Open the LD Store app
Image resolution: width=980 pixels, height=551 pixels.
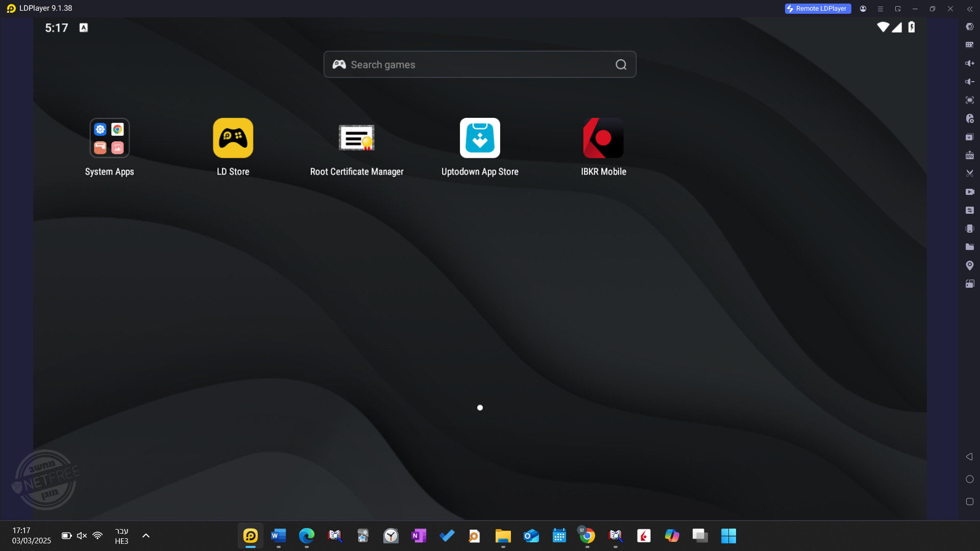coord(233,138)
